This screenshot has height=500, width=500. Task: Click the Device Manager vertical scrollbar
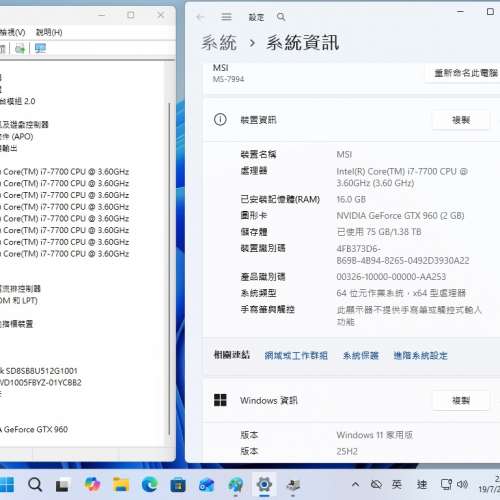(169, 268)
